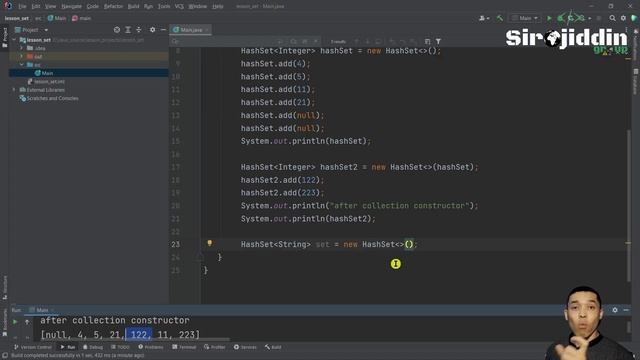Open the Navigate menu
Screen dimensions: 640x360
pos(71,7)
